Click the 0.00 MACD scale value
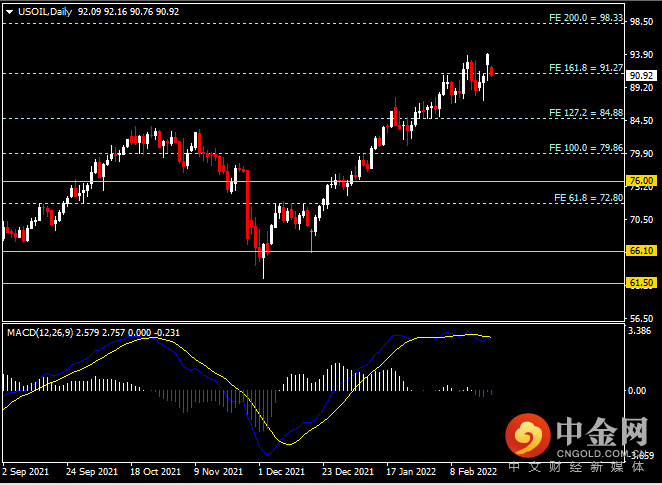662x485 pixels. (637, 391)
